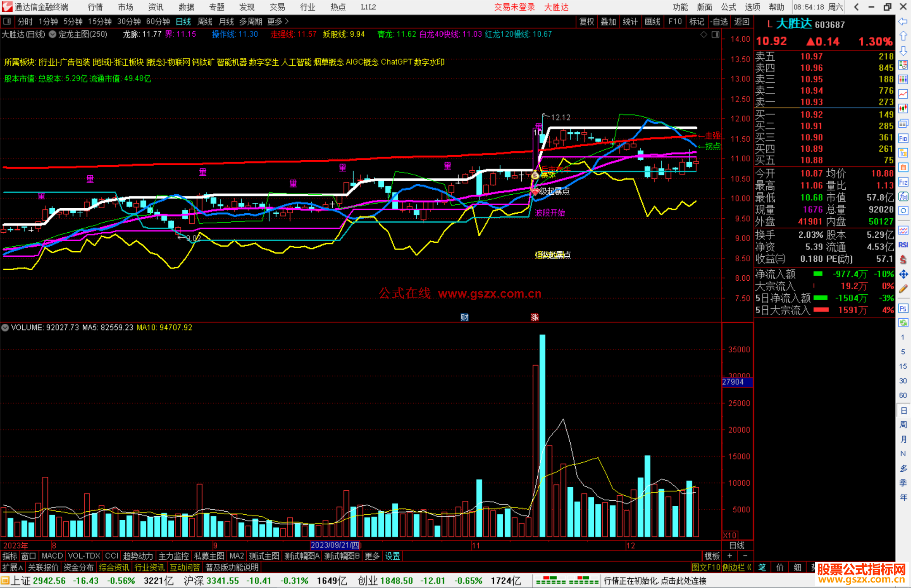Expand the 更多 period dropdown

[278, 21]
